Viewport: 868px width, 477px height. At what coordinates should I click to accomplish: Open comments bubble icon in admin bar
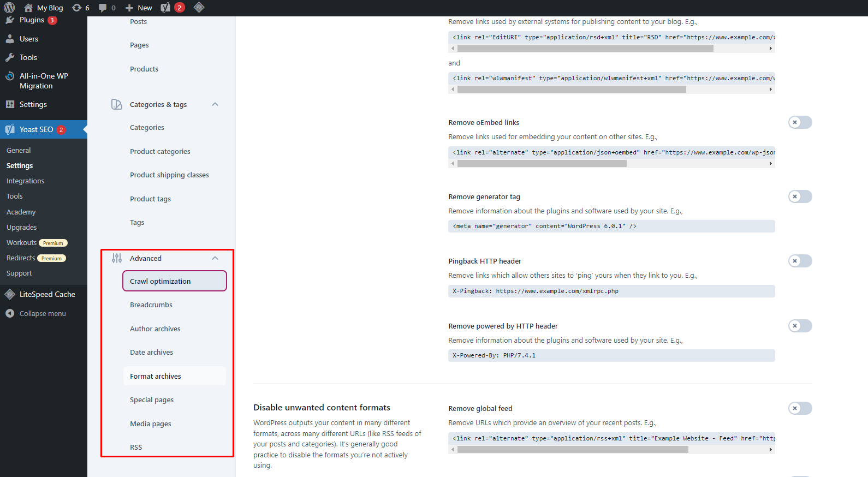coord(103,8)
